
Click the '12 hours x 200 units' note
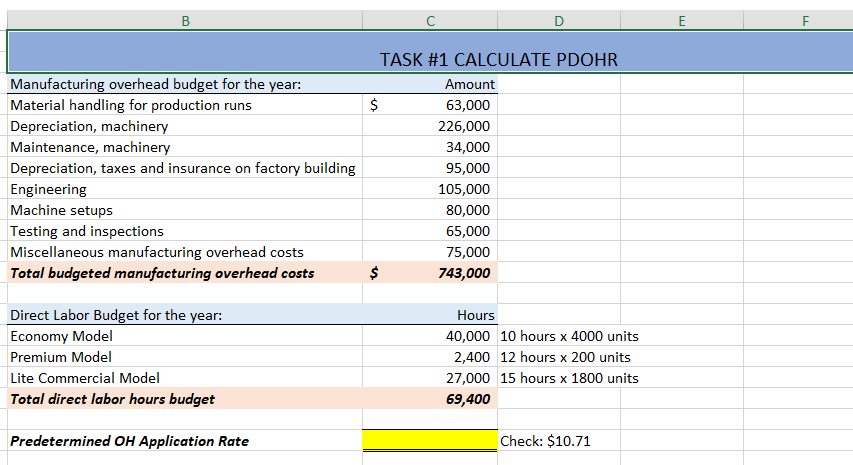click(x=565, y=357)
